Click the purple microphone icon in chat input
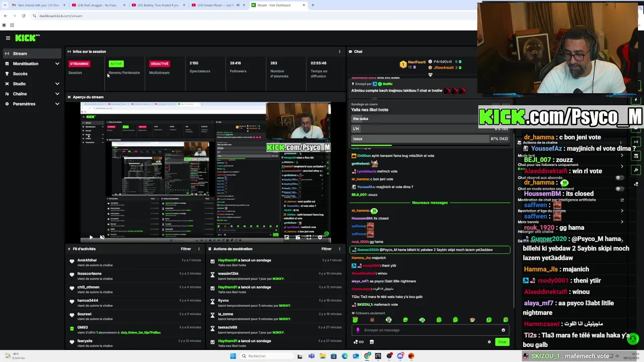This screenshot has height=362, width=644. coord(358,330)
